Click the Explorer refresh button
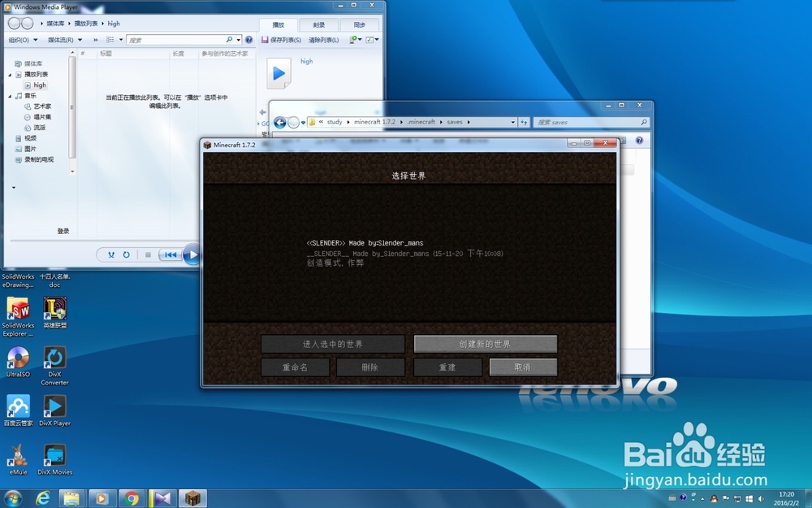Image resolution: width=812 pixels, height=508 pixels. [524, 123]
